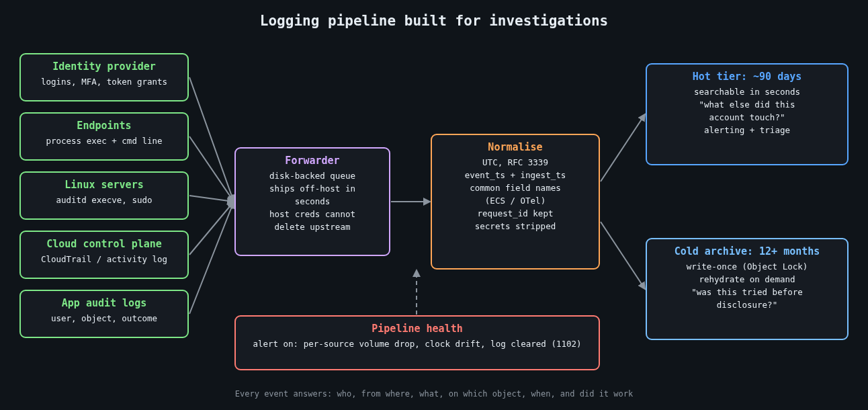
Task: Click the text 'common field names'
Action: [x=515, y=188]
